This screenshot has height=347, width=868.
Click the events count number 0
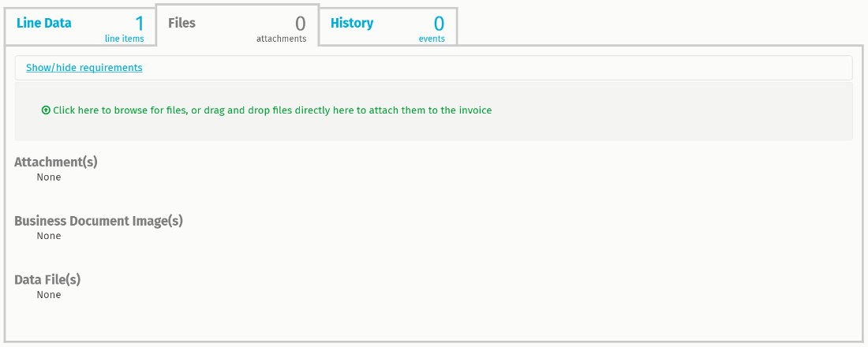439,24
